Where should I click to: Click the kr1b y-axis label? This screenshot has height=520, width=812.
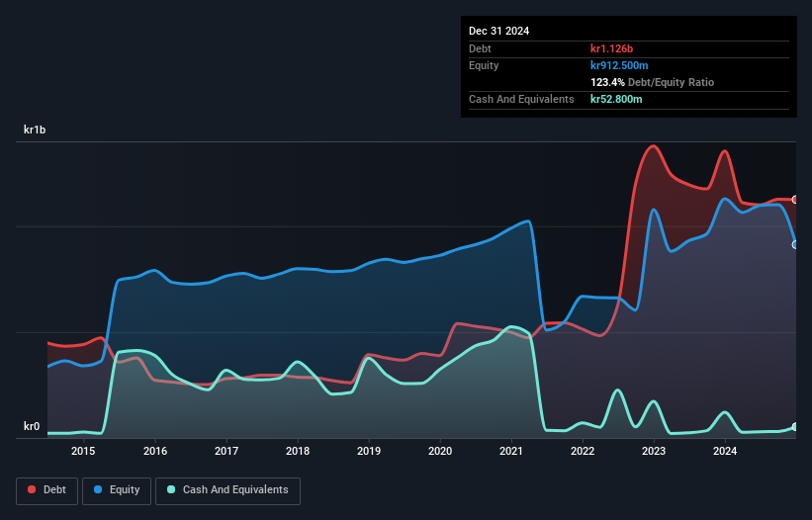pyautogui.click(x=35, y=130)
